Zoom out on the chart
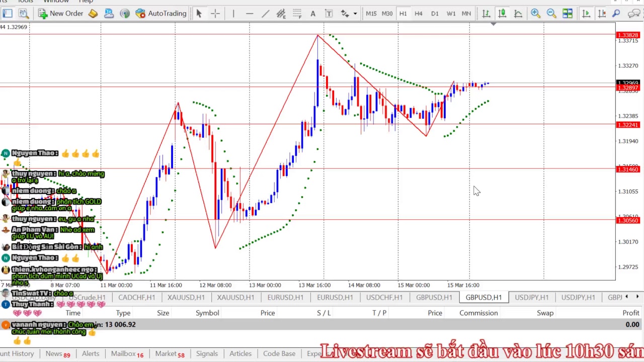Image resolution: width=644 pixels, height=362 pixels. coord(551,14)
